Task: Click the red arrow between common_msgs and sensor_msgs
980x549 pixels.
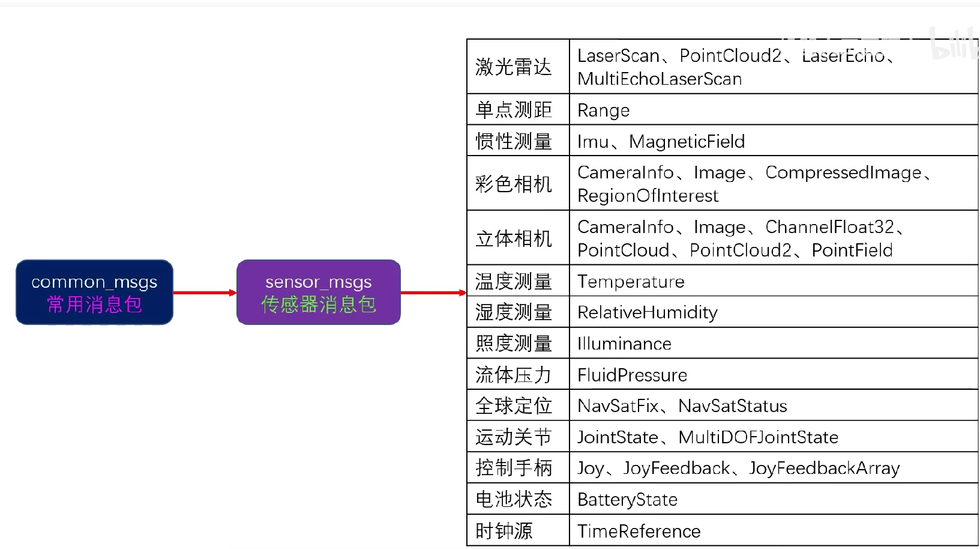Action: (204, 293)
